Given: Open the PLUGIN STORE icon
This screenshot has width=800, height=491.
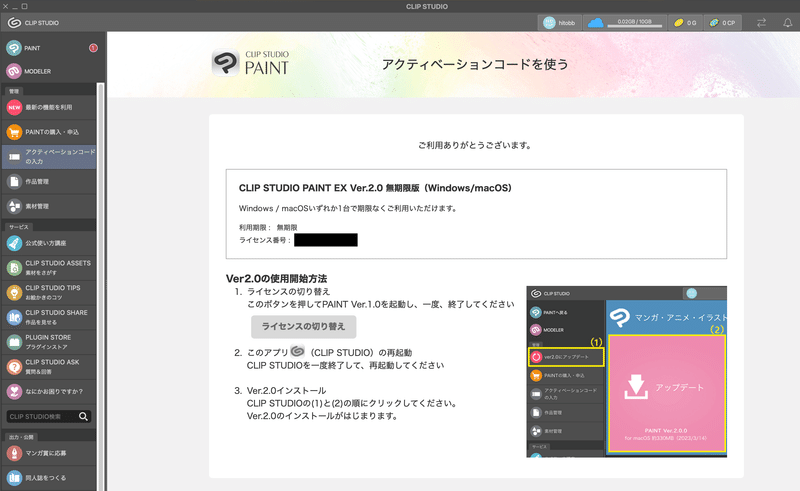Looking at the screenshot, I should pos(14,342).
